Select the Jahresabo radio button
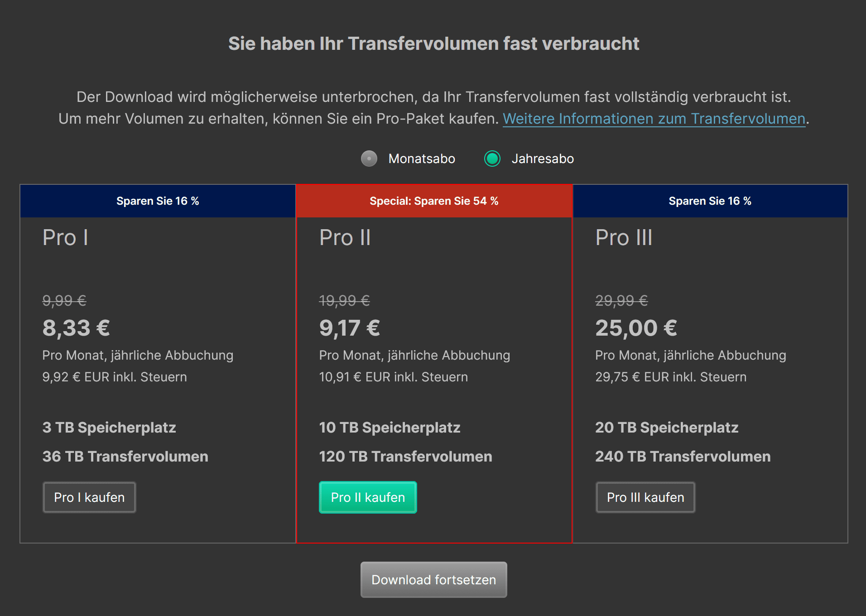The image size is (866, 616). [x=492, y=159]
